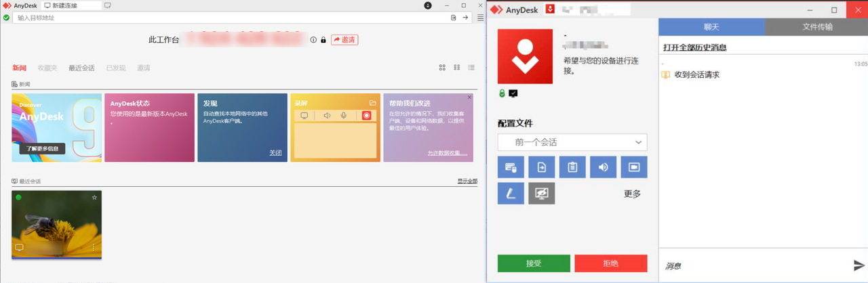Click the monitor icon on recent session thumbnail
The width and height of the screenshot is (868, 283).
(19, 248)
